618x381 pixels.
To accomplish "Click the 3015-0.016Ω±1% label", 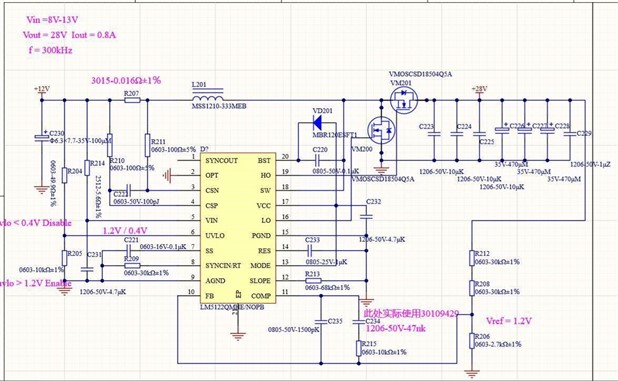I will coord(126,80).
